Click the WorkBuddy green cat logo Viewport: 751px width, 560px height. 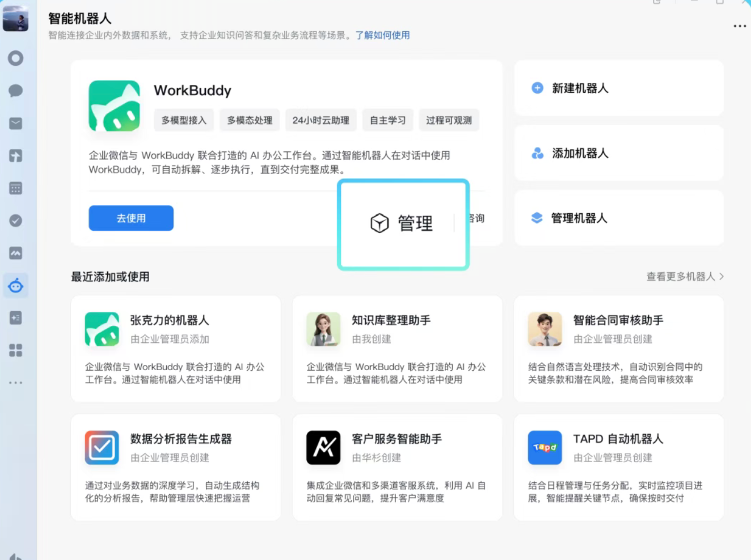click(x=115, y=106)
